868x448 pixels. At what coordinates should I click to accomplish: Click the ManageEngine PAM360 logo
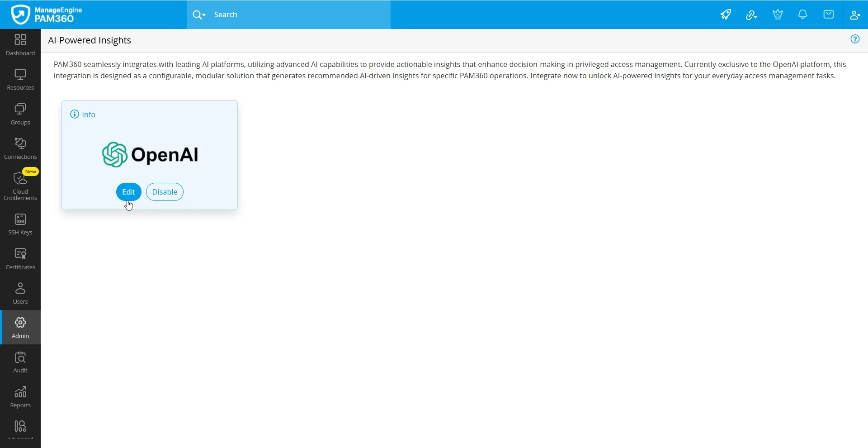pos(47,14)
